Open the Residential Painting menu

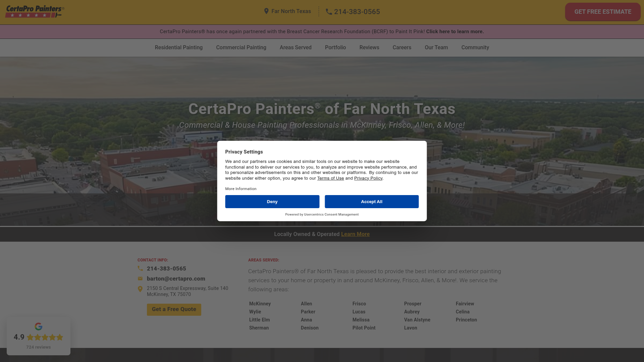click(178, 48)
